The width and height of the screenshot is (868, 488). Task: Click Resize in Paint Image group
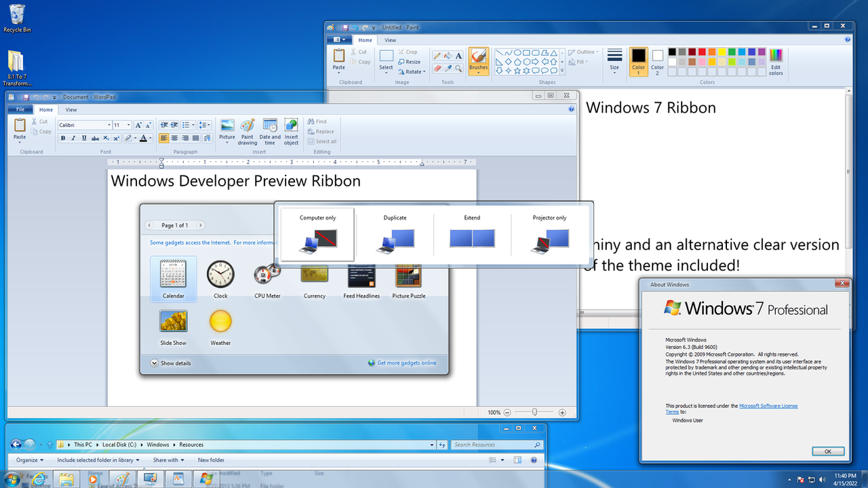(x=410, y=62)
